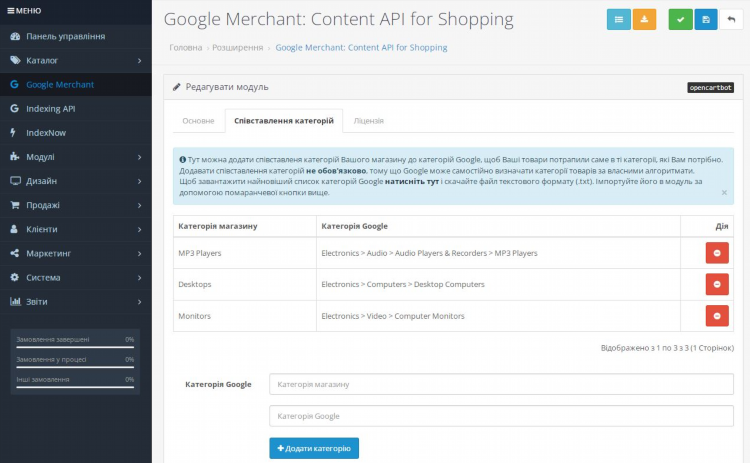Click the Інші замовлення progress bar
Image resolution: width=750 pixels, height=463 pixels.
click(x=75, y=387)
